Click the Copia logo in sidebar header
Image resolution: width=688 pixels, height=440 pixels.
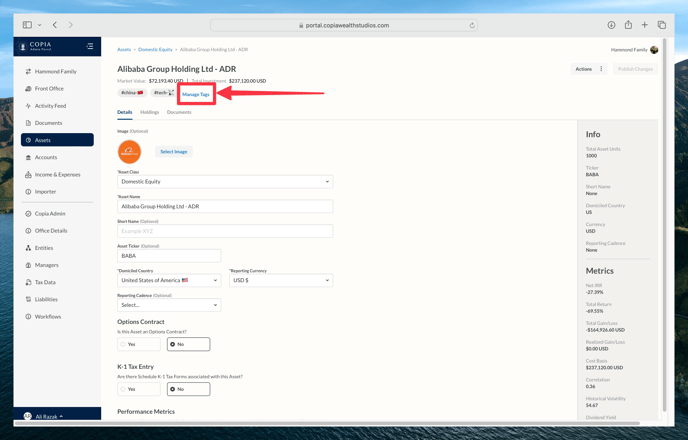point(36,46)
